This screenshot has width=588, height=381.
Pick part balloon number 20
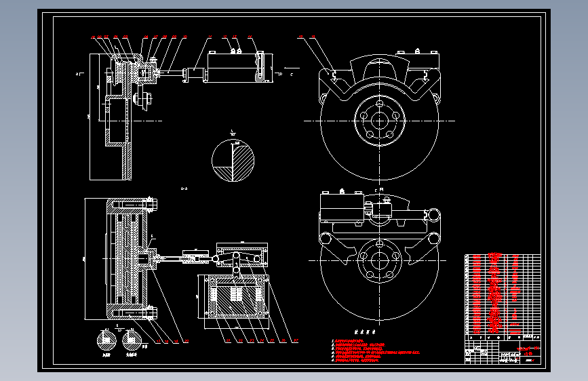click(x=186, y=341)
